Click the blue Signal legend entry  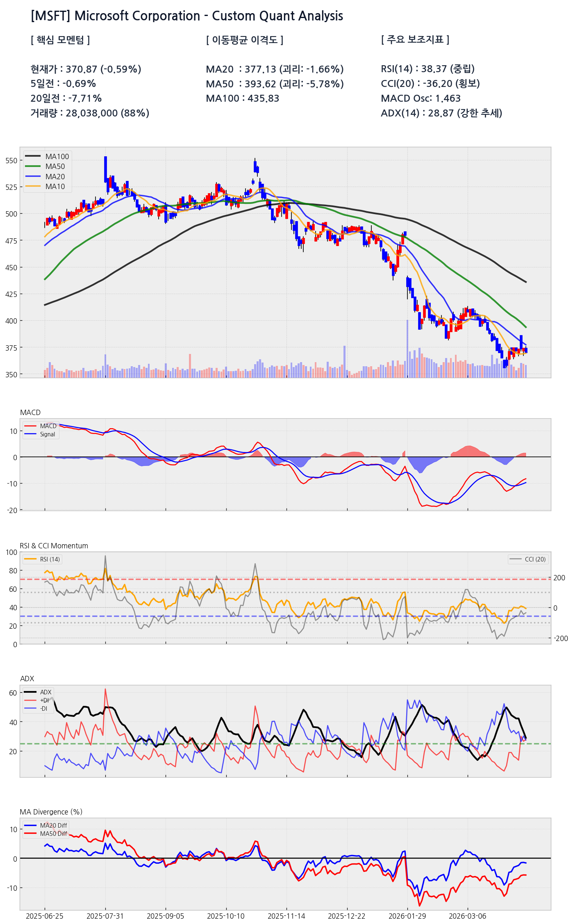click(x=40, y=434)
